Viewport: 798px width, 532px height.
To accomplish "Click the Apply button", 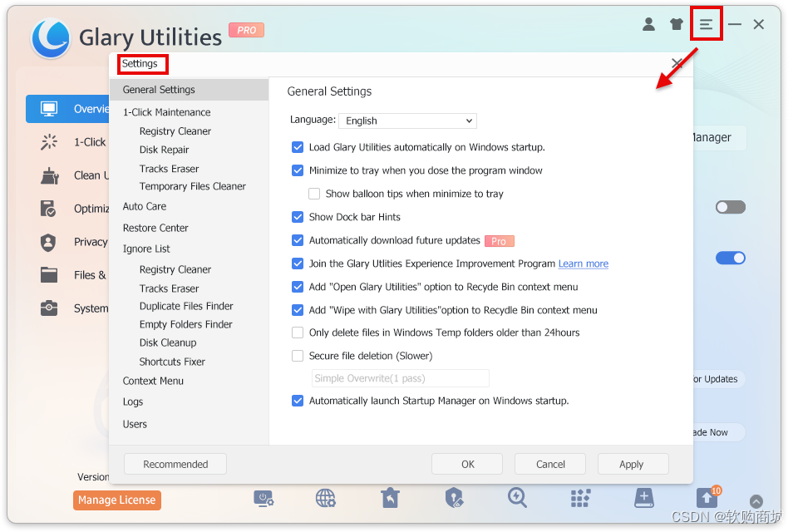I will (633, 464).
